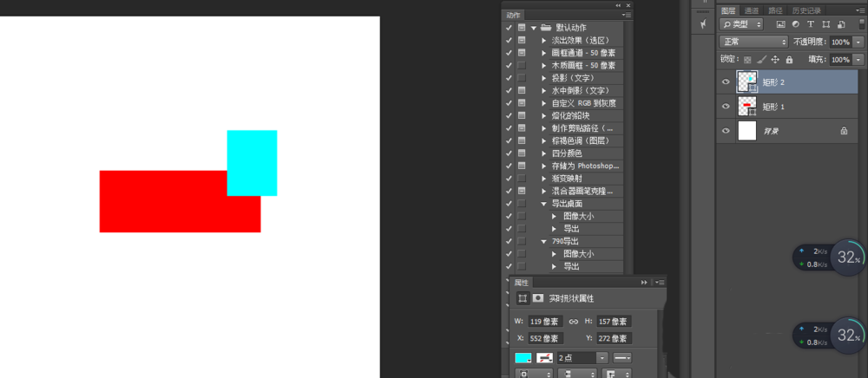Expand the 四分颜色 action
The height and width of the screenshot is (378, 868).
pyautogui.click(x=544, y=153)
